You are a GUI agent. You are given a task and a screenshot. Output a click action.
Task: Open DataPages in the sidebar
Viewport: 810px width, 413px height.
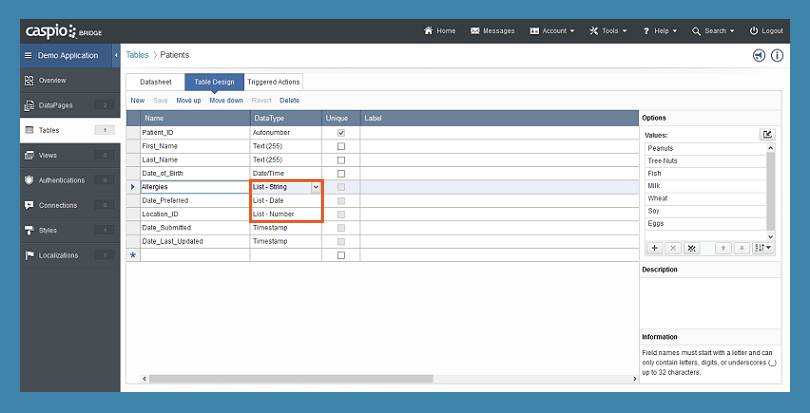click(70, 105)
